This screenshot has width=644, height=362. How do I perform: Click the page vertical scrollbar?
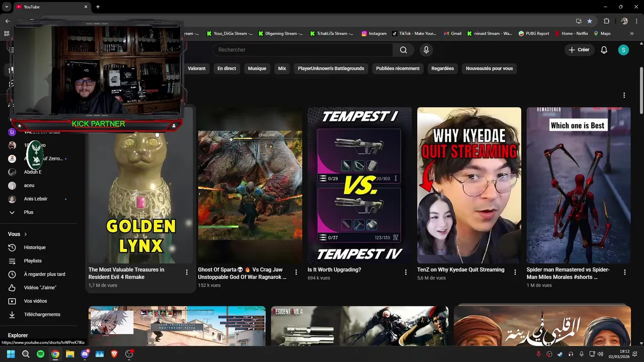(x=641, y=90)
